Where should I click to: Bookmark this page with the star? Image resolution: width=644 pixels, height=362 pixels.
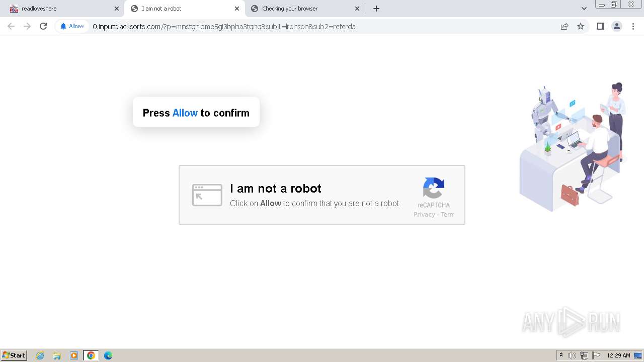(x=581, y=26)
